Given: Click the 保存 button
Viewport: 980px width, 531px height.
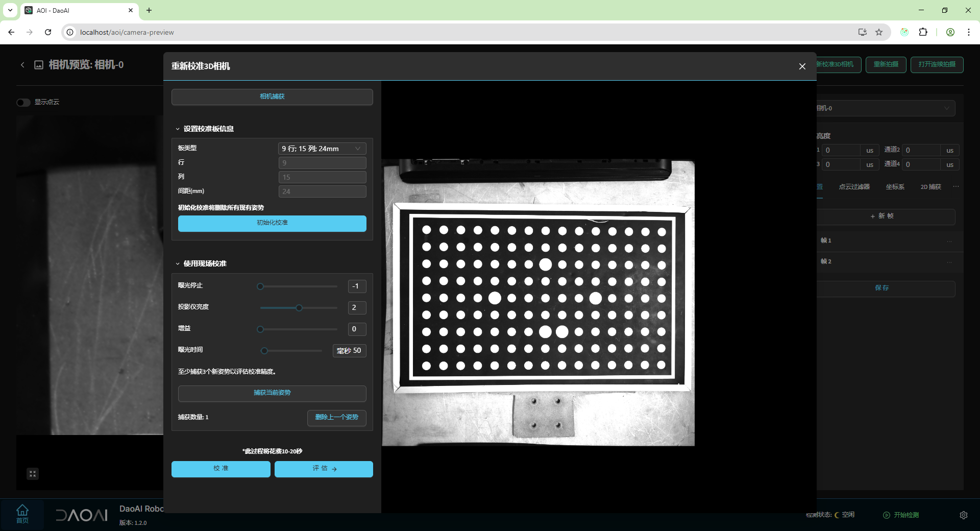Looking at the screenshot, I should click(886, 288).
